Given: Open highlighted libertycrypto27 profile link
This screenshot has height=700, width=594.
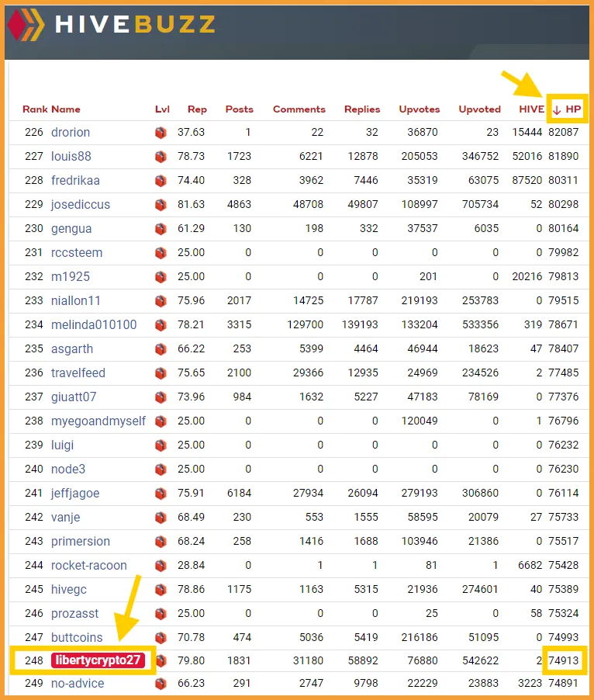Looking at the screenshot, I should [x=98, y=660].
